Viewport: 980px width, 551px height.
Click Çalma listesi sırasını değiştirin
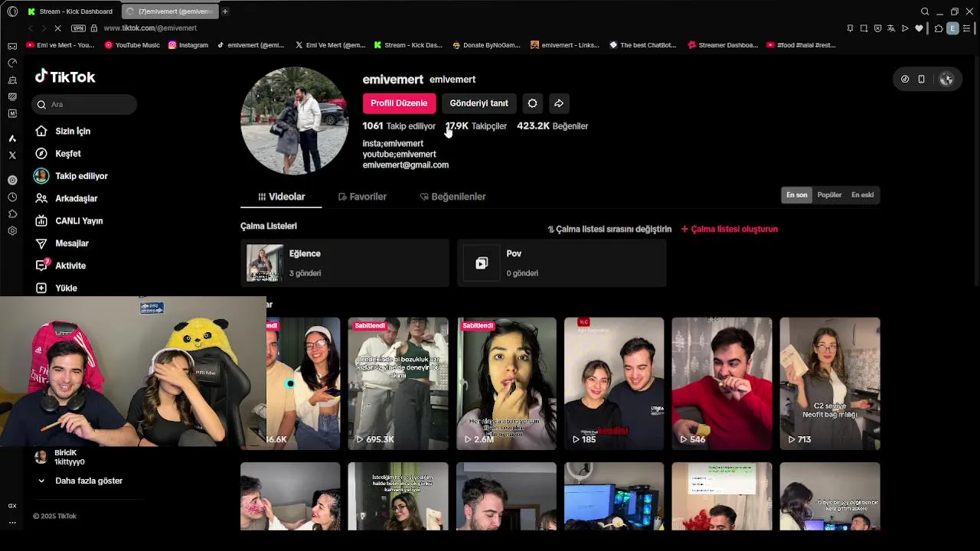pos(609,230)
